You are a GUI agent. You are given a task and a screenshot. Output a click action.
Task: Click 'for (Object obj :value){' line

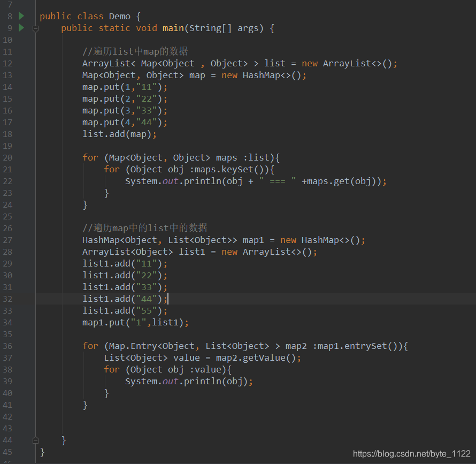167,370
